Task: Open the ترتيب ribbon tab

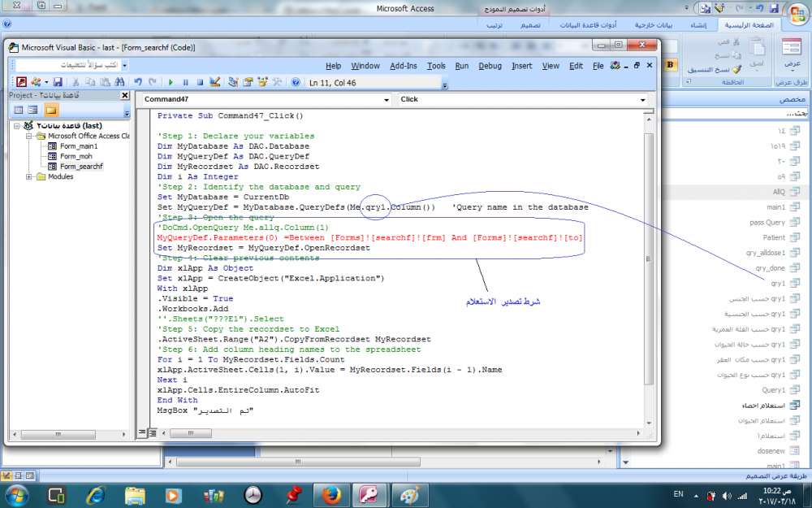Action: click(494, 25)
